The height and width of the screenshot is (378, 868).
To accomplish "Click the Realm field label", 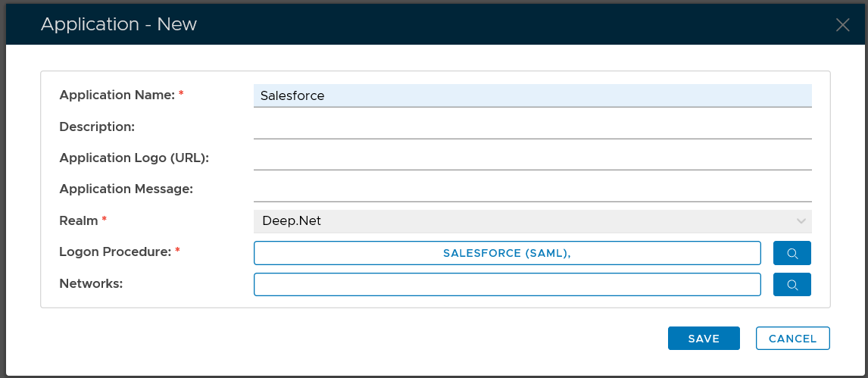I will pyautogui.click(x=79, y=220).
